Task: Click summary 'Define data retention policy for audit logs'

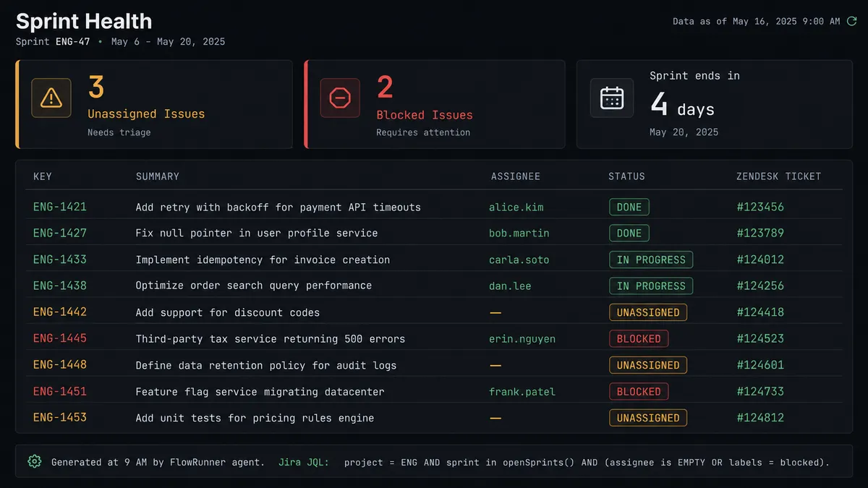Action: (266, 365)
